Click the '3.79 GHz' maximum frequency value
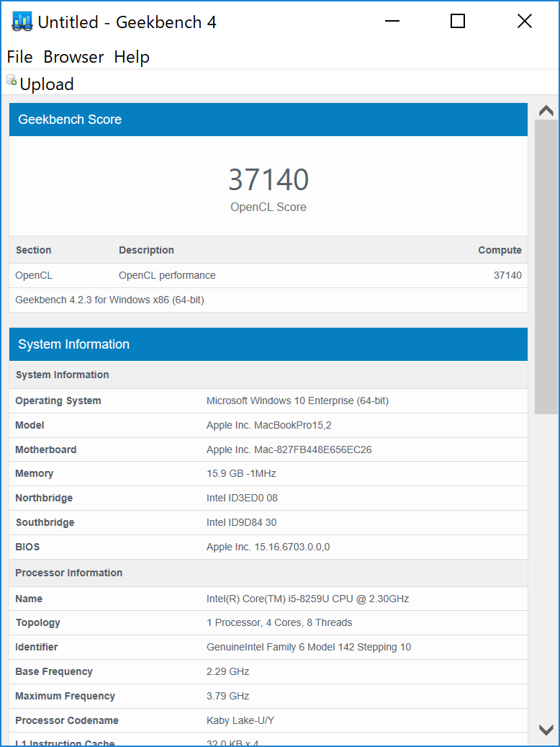Image resolution: width=560 pixels, height=747 pixels. point(228,696)
